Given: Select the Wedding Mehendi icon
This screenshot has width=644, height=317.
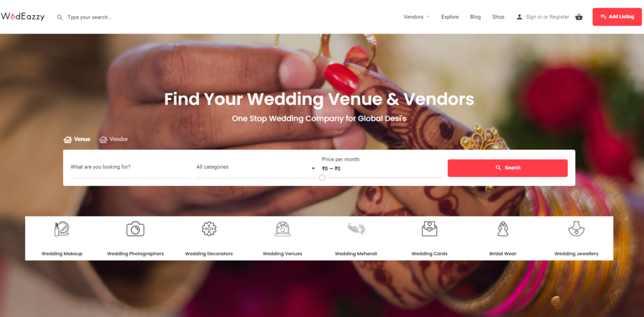Looking at the screenshot, I should click(x=356, y=228).
